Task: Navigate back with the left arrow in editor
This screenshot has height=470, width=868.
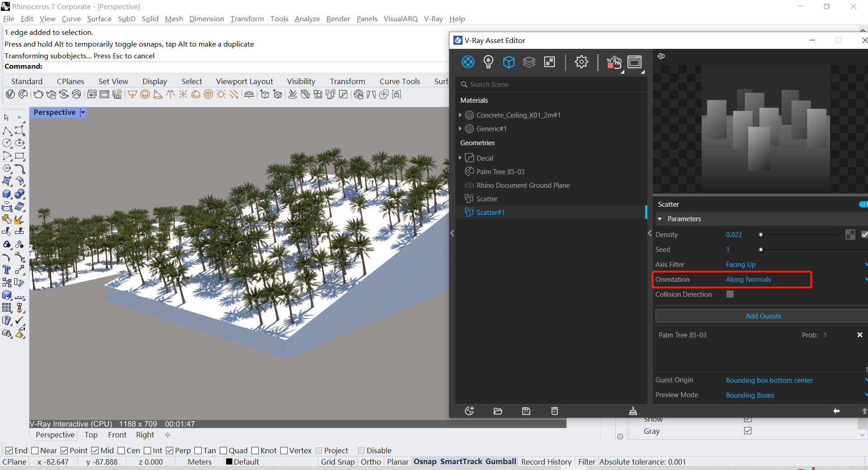Action: 836,411
